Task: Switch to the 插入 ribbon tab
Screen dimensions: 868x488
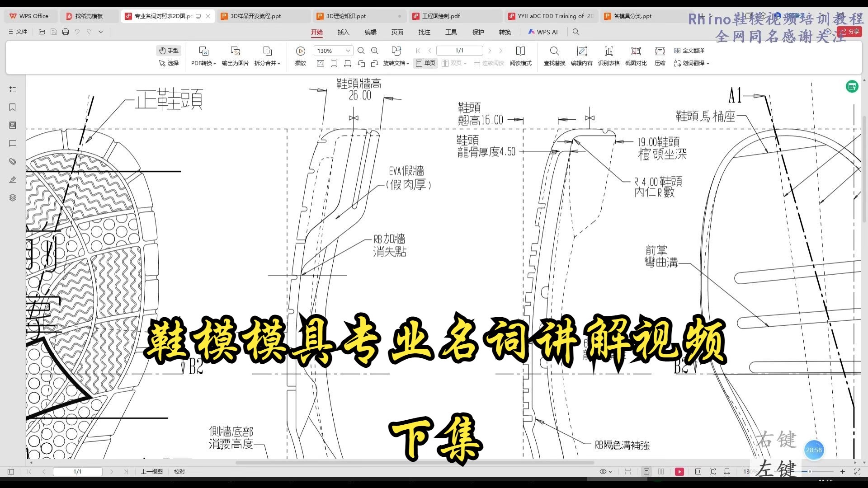Action: [344, 32]
